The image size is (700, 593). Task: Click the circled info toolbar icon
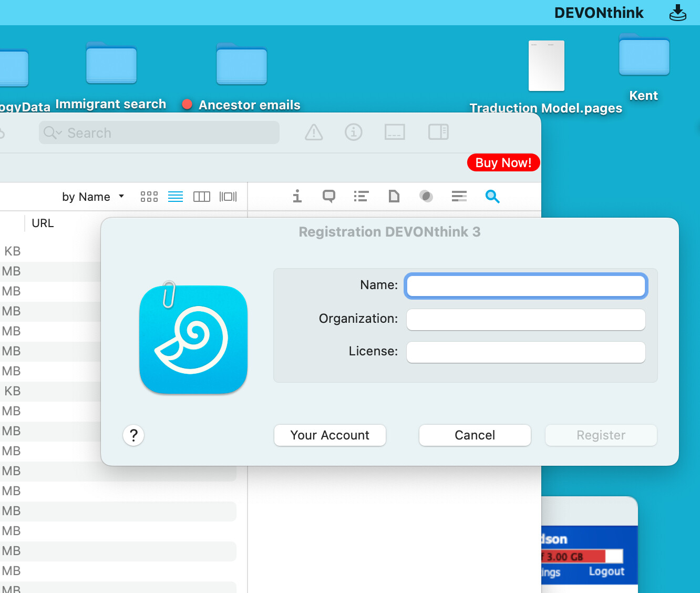point(354,132)
